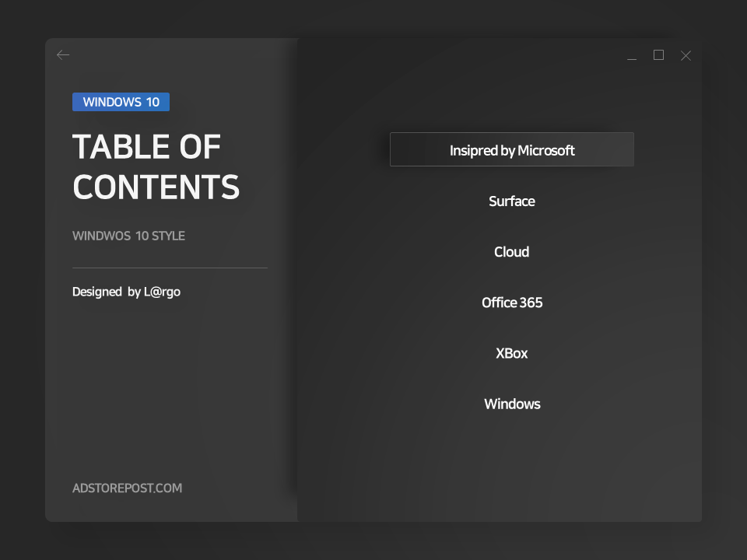Open the Cloud section

(512, 252)
